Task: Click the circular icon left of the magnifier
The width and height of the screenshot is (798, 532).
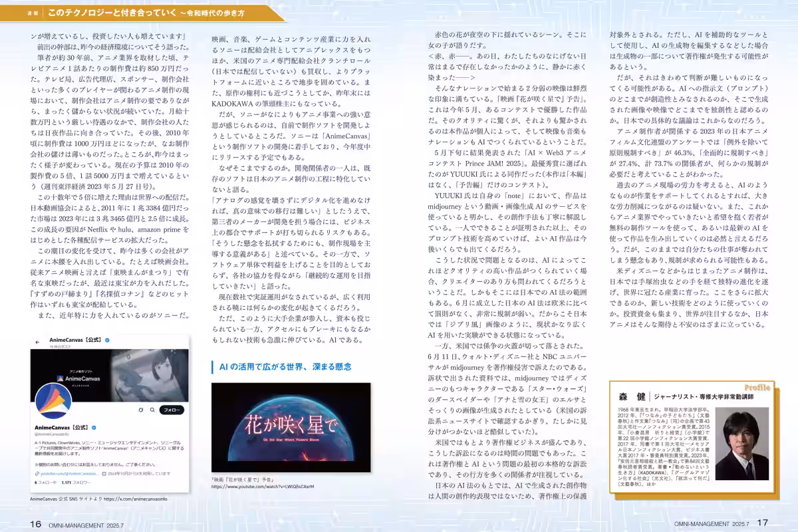Action: 142,410
